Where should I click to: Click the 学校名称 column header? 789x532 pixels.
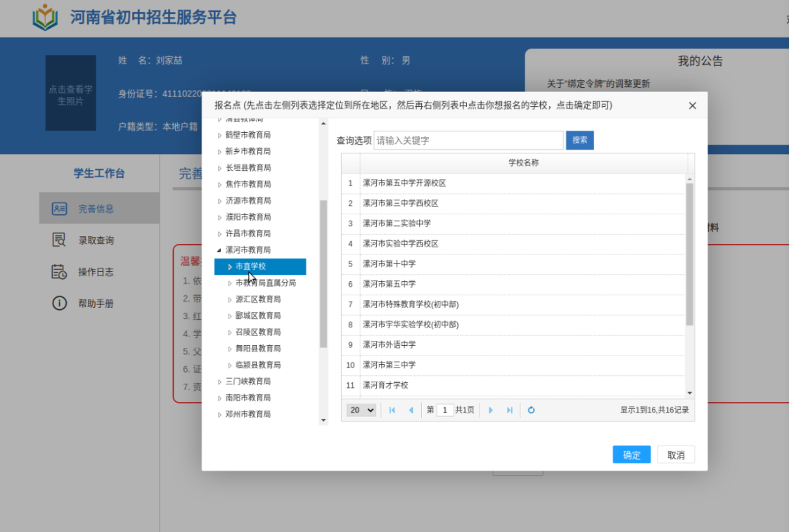523,163
